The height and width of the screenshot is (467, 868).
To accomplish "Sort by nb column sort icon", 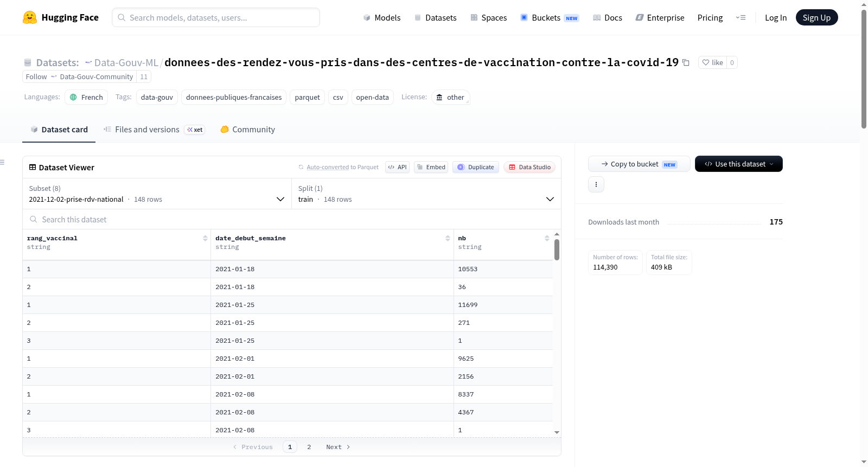I will [547, 238].
